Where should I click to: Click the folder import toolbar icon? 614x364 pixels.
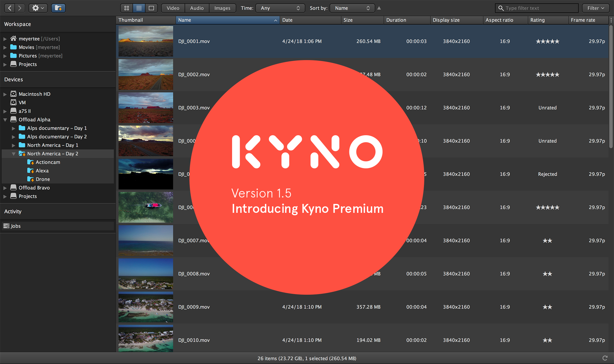(58, 8)
